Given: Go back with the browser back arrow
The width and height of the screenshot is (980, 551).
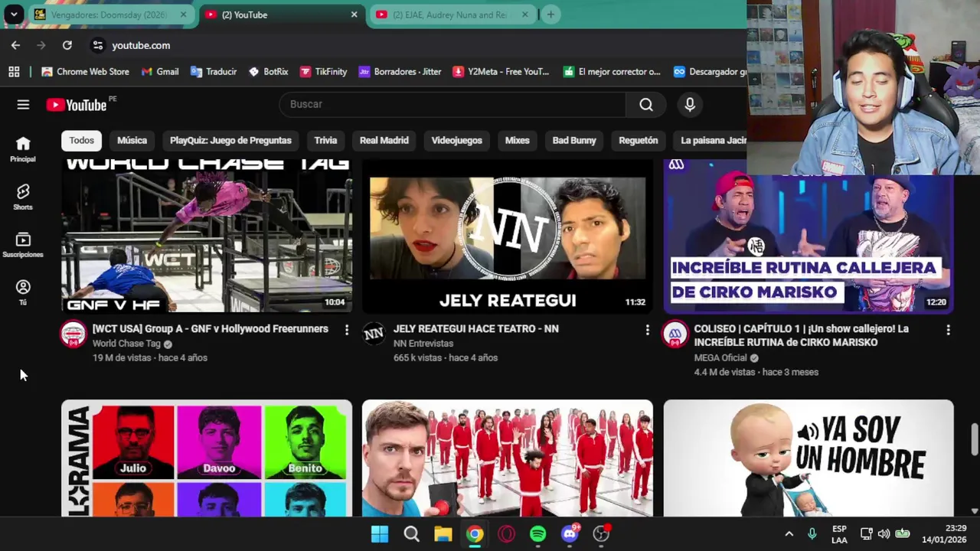Looking at the screenshot, I should pos(15,45).
